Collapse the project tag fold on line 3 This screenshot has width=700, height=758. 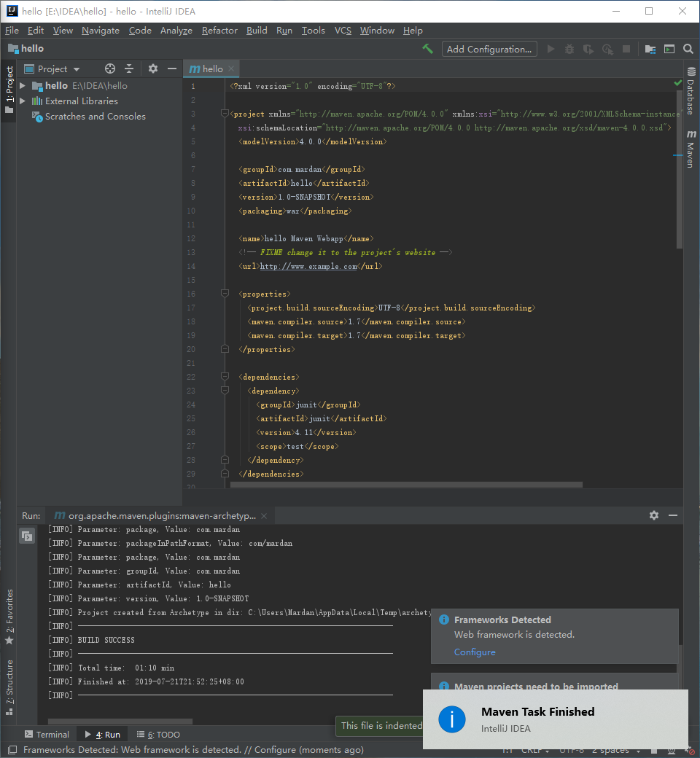[225, 114]
